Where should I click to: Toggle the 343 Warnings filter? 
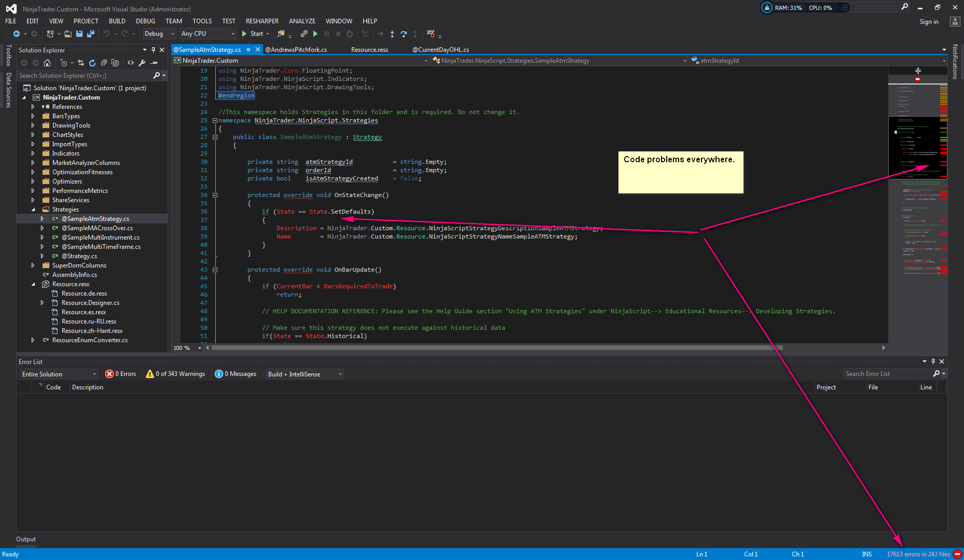pyautogui.click(x=175, y=374)
